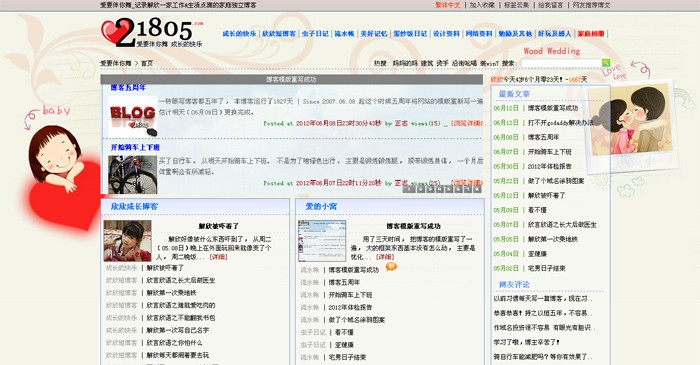
Task: Click the 加入收藏 link in top bar
Action: tap(482, 5)
